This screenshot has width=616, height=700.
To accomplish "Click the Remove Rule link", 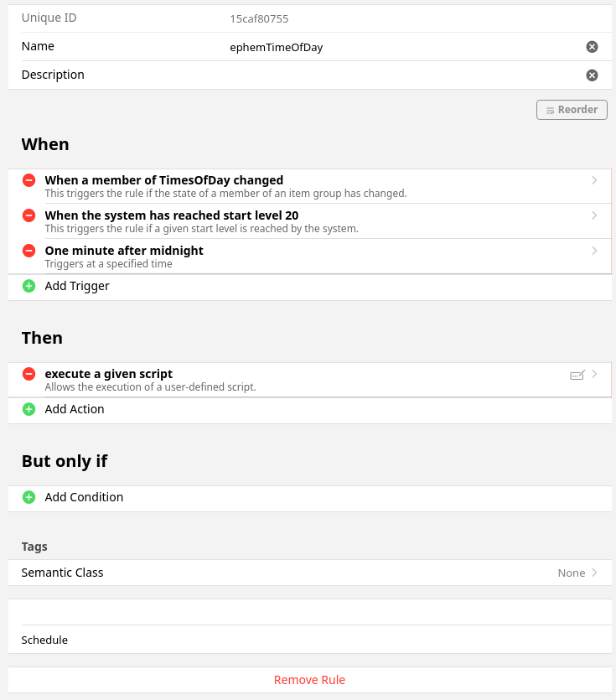I will pos(309,680).
